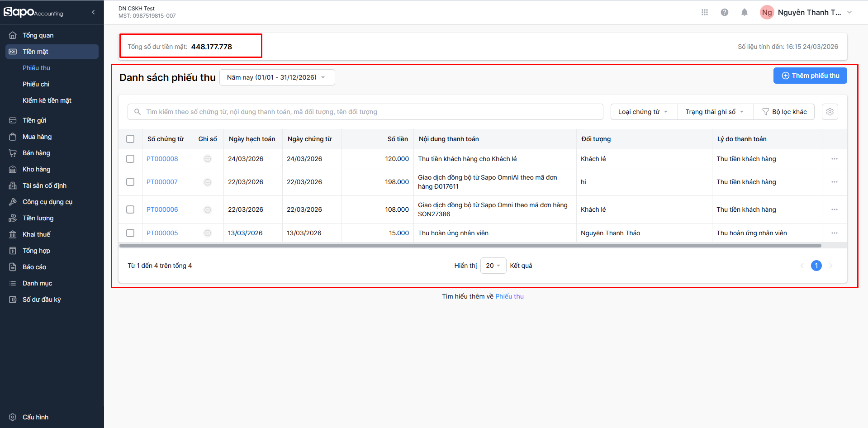The image size is (868, 428).
Task: Click the Thêm phiếu thu button
Action: [x=810, y=76]
